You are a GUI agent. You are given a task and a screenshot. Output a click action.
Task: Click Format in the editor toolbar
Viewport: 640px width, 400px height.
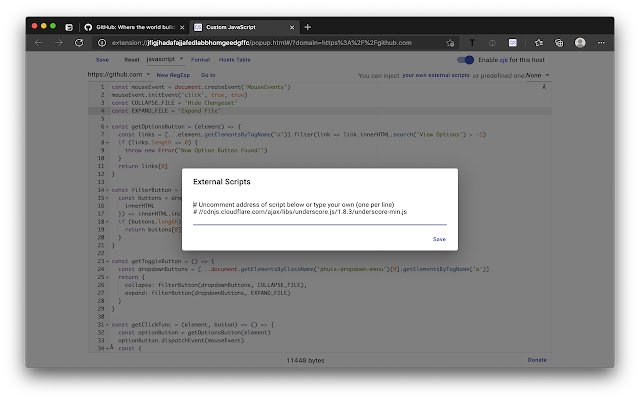200,60
